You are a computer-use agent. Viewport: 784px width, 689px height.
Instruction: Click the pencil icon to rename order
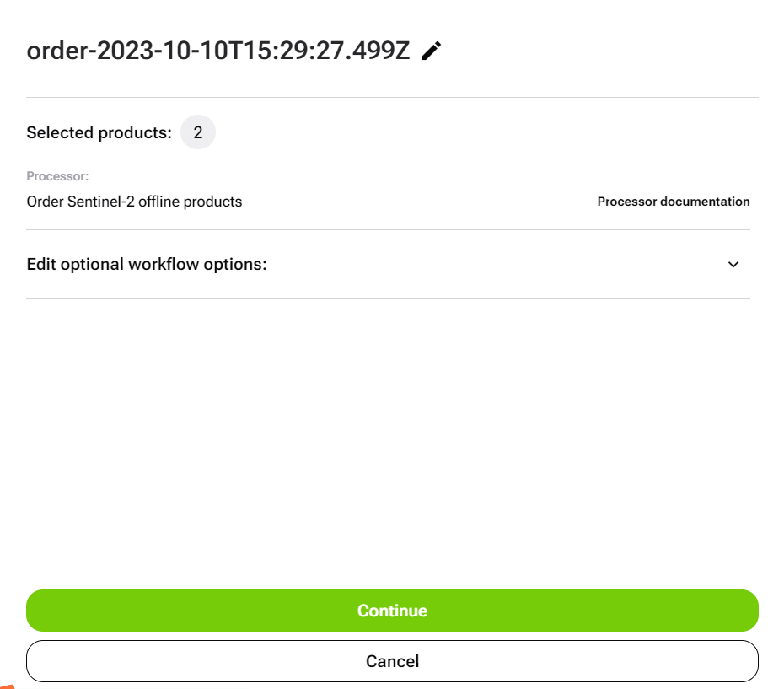point(431,51)
